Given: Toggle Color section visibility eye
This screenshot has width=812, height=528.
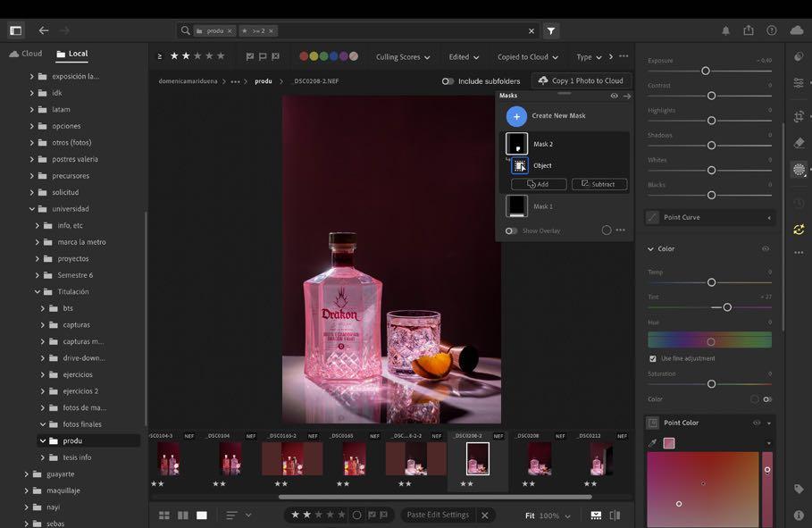Looking at the screenshot, I should click(766, 248).
